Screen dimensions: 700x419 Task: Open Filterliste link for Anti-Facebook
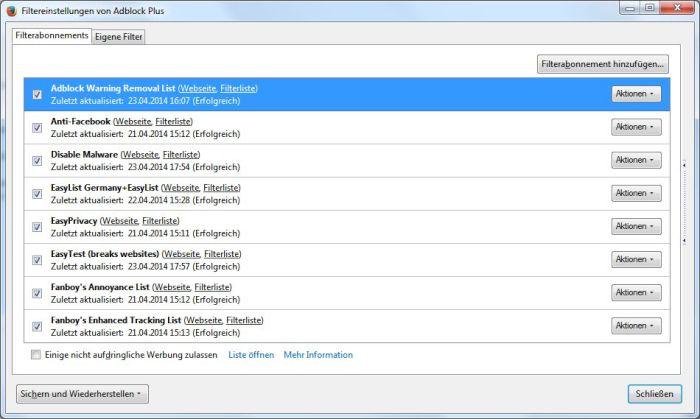click(173, 121)
